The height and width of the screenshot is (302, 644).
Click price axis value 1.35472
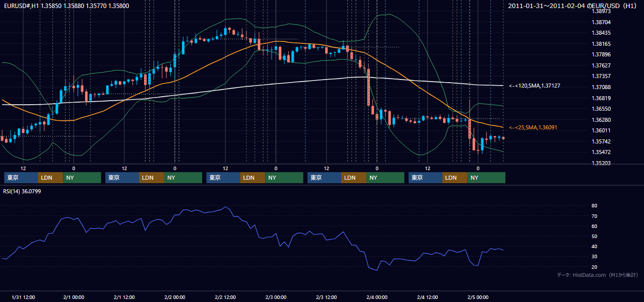[x=601, y=152]
